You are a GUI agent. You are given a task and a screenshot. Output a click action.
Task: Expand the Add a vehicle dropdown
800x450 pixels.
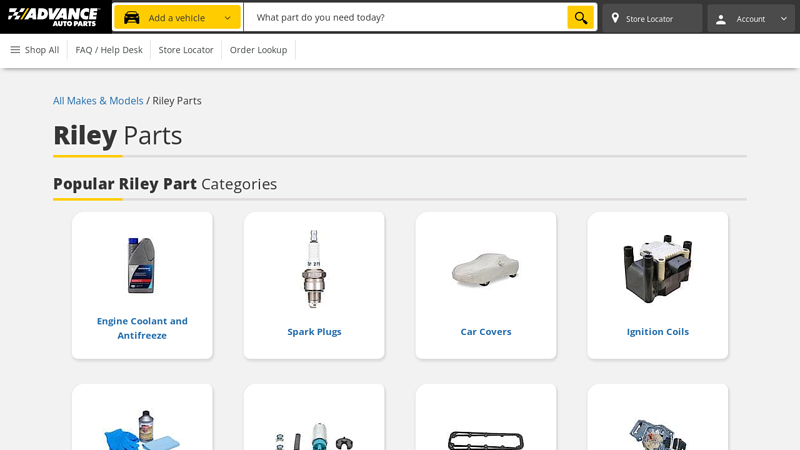point(227,18)
